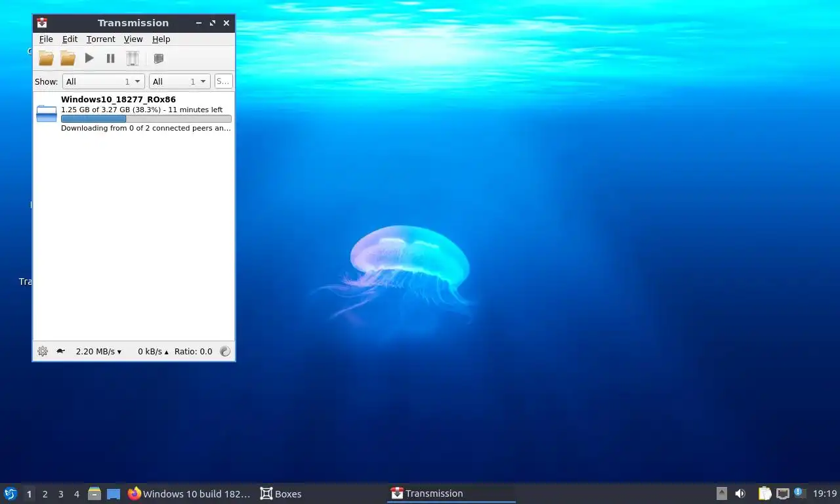Screen dimensions: 840x504
Task: Switch to workspace 3
Action: pyautogui.click(x=60, y=494)
